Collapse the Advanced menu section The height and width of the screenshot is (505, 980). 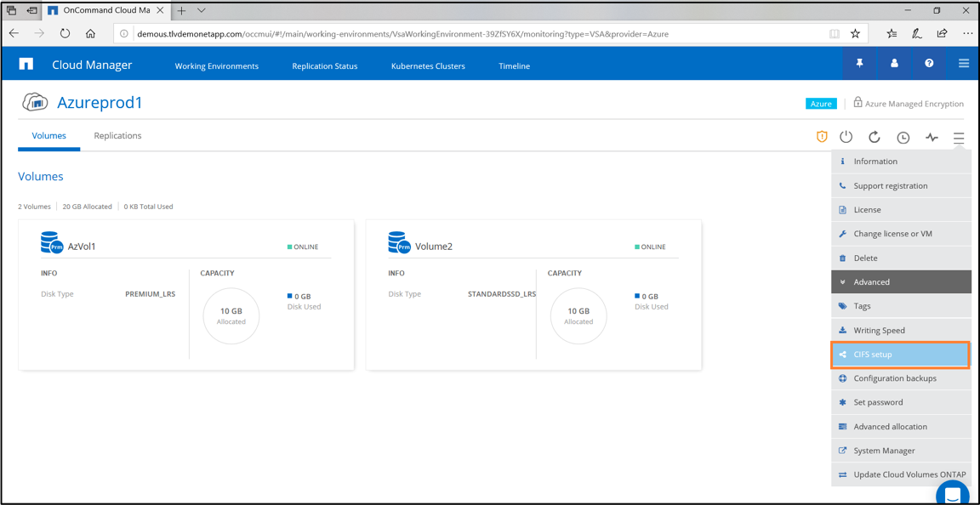click(900, 282)
